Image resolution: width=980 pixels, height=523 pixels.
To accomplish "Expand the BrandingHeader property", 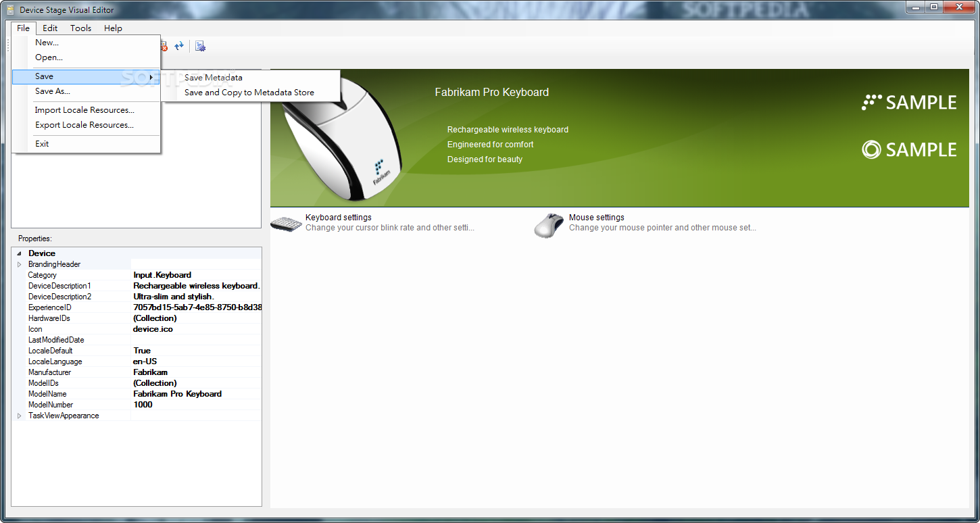I will pos(20,264).
